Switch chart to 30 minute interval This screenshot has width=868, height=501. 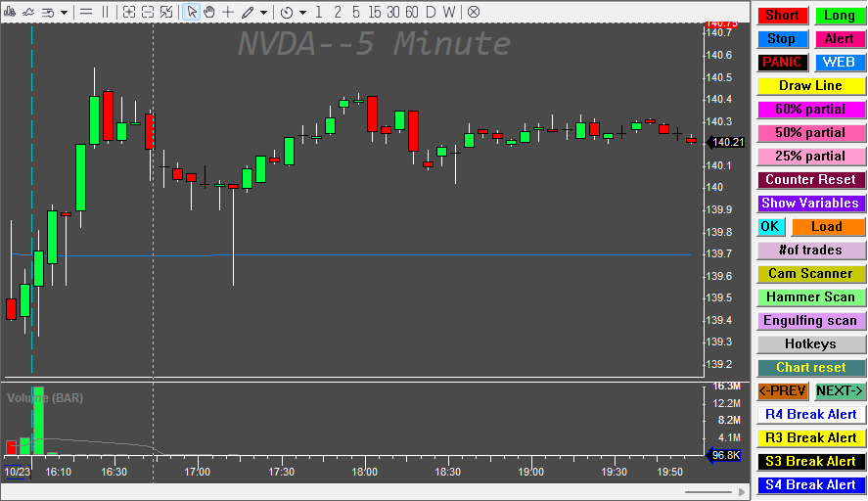point(393,12)
